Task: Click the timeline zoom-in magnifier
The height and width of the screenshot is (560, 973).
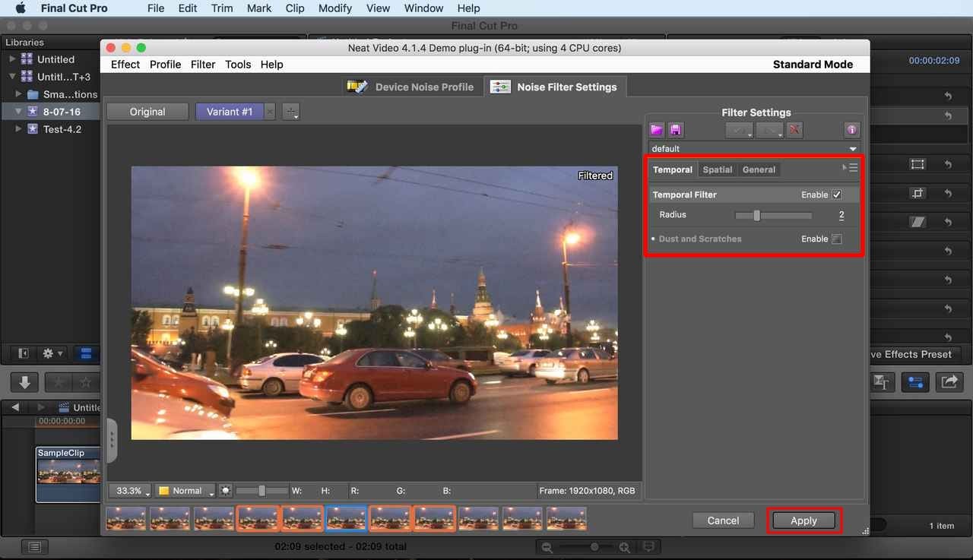Action: click(x=624, y=547)
